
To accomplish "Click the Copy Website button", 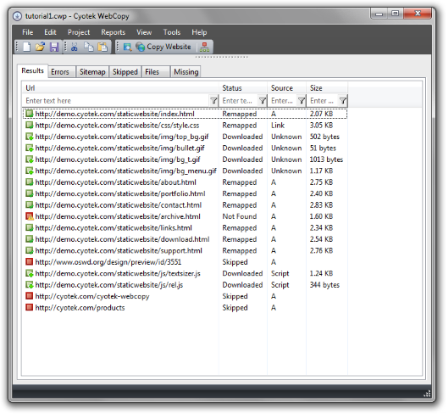I will 164,47.
